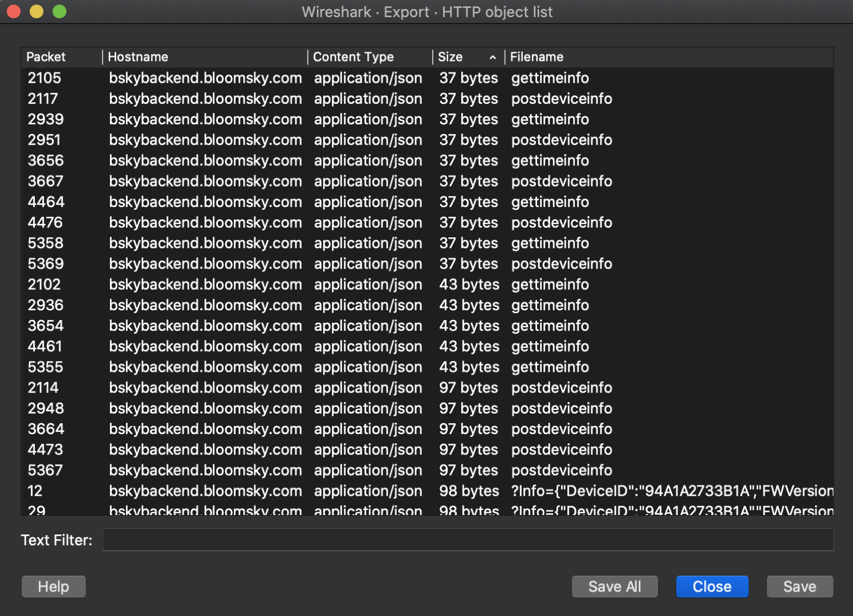Image resolution: width=853 pixels, height=616 pixels.
Task: Select packet 3667 row
Action: pos(427,181)
